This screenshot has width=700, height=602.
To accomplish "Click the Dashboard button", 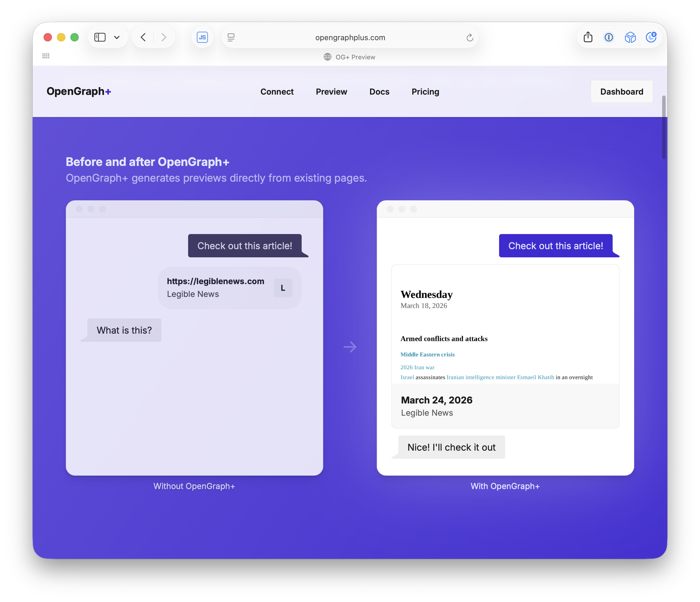I will [x=621, y=91].
